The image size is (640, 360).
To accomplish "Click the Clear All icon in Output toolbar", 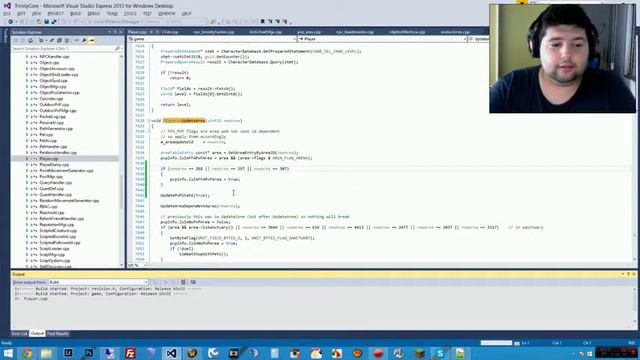I will (183, 282).
